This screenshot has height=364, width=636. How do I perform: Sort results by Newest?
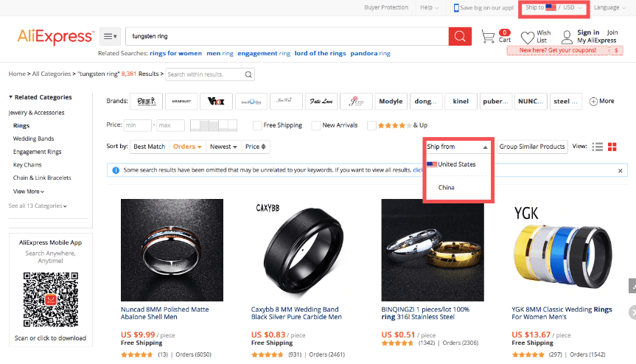tap(223, 147)
